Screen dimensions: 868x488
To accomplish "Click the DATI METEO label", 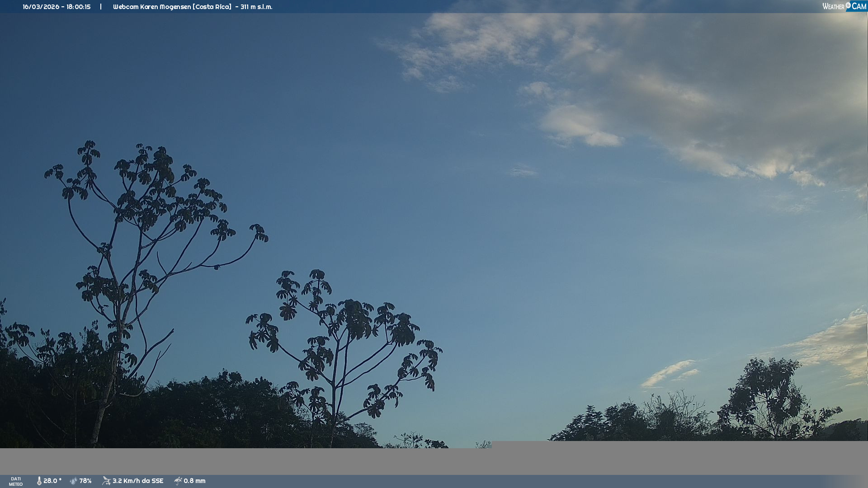I will tap(16, 481).
